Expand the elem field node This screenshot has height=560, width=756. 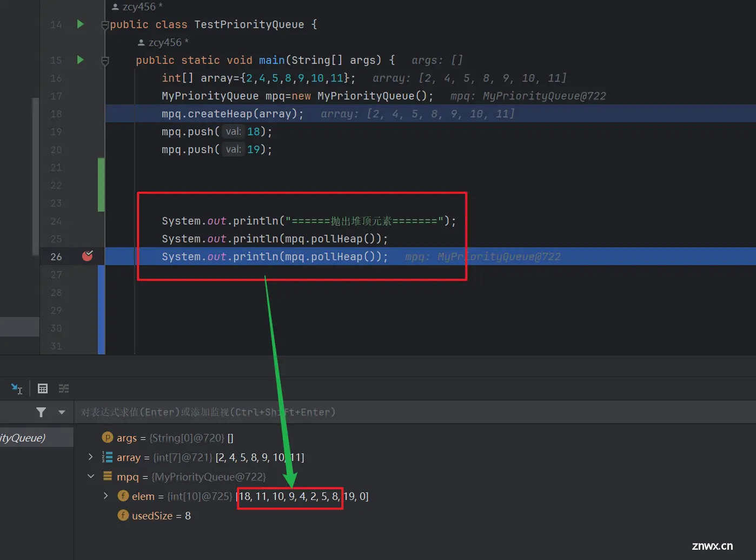click(105, 496)
